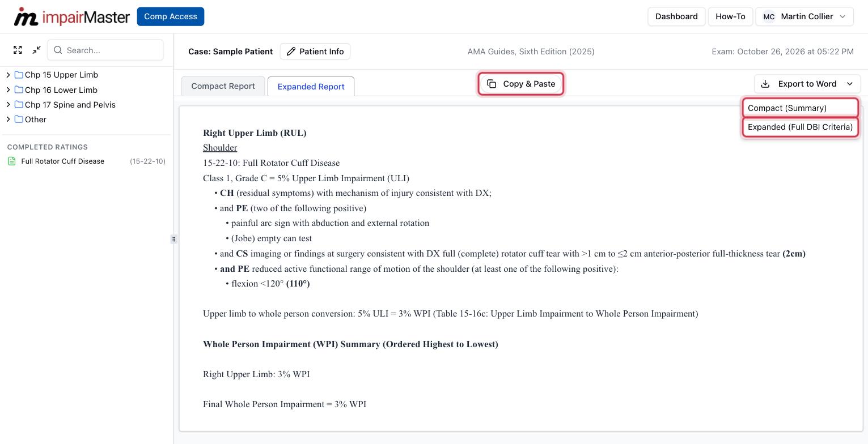The height and width of the screenshot is (444, 868).
Task: Expand the Other folder chevron
Action: 8,119
